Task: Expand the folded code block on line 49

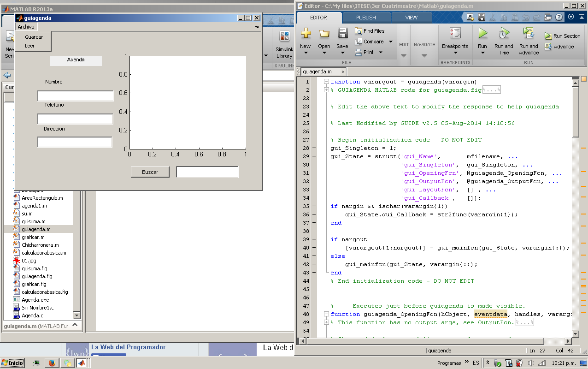Action: (x=326, y=322)
